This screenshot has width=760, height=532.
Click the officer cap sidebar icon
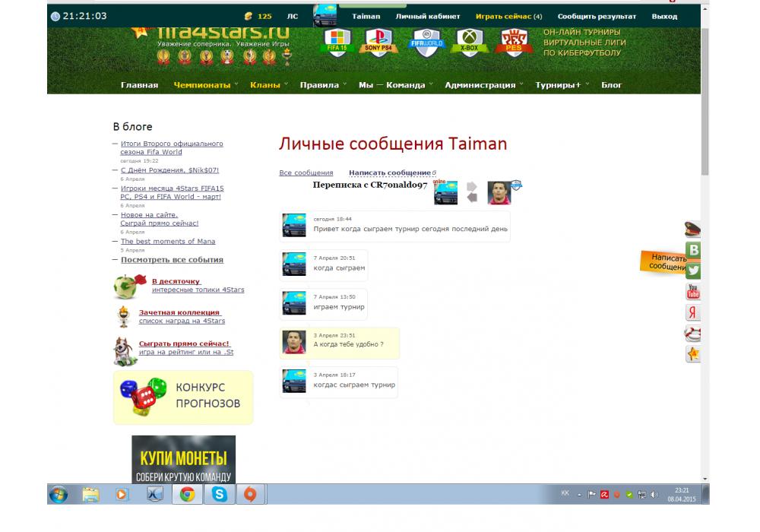pyautogui.click(x=693, y=229)
